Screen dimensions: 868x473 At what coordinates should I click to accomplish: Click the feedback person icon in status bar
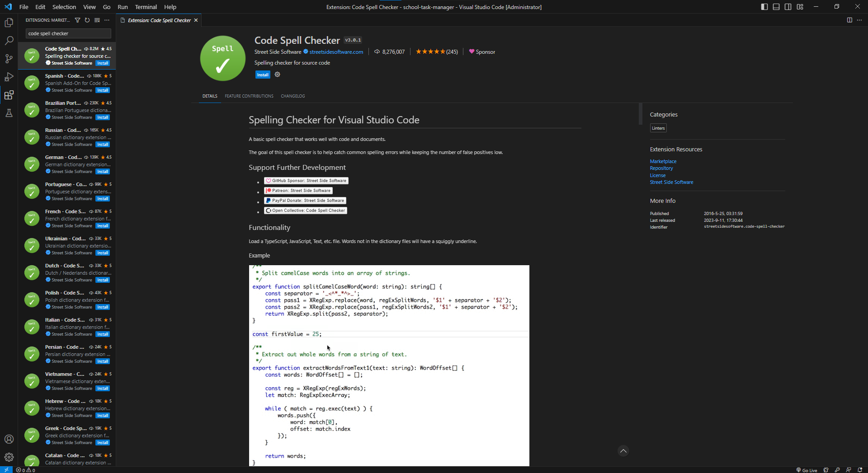[849, 470]
